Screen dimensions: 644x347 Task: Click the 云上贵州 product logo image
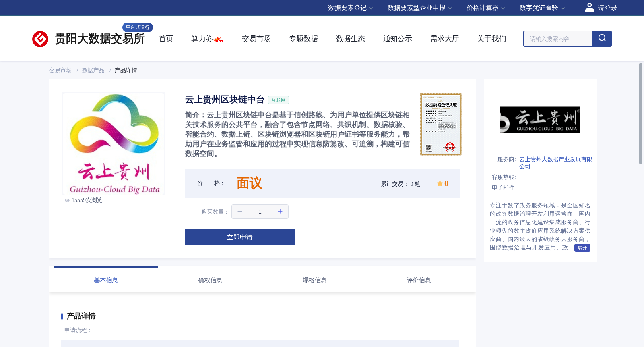click(x=114, y=144)
